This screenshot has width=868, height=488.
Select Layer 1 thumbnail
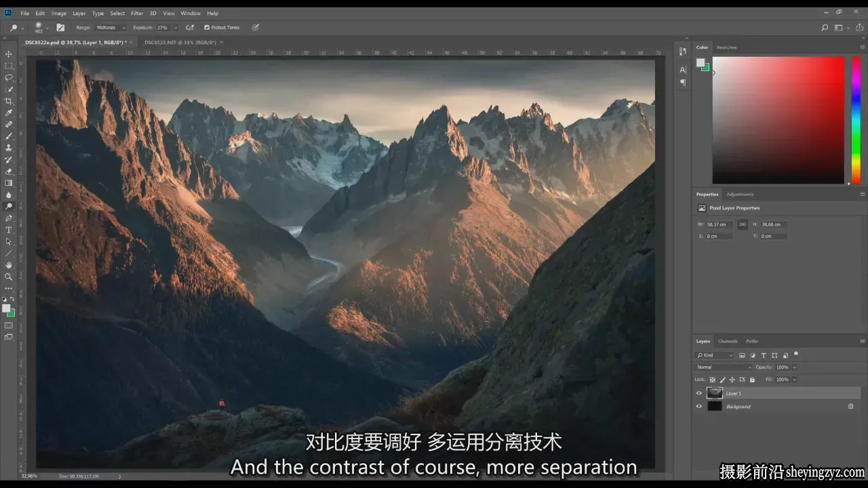pyautogui.click(x=715, y=393)
